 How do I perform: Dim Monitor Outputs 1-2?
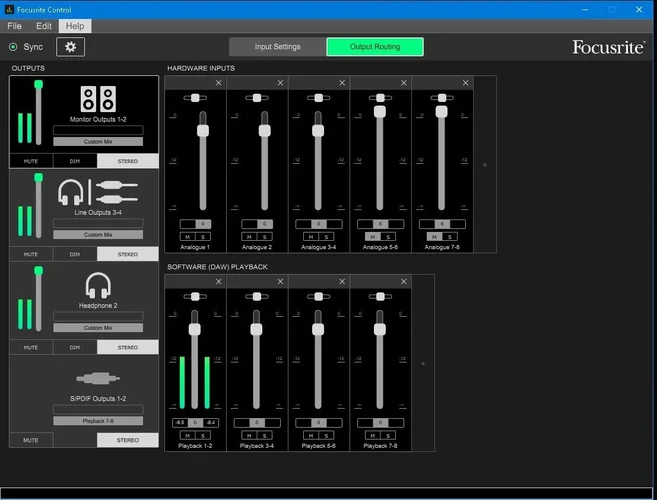coord(75,161)
